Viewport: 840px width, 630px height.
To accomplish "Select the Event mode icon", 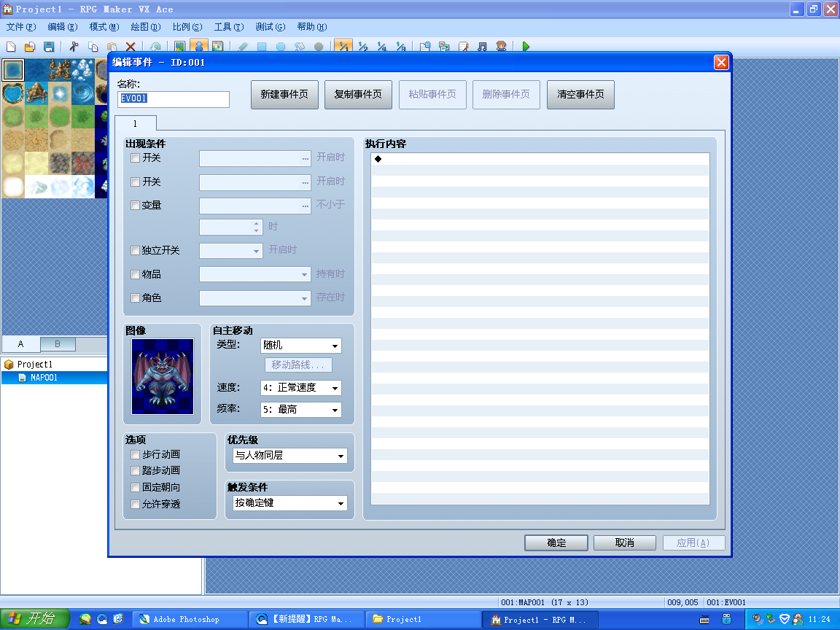I will pos(199,47).
